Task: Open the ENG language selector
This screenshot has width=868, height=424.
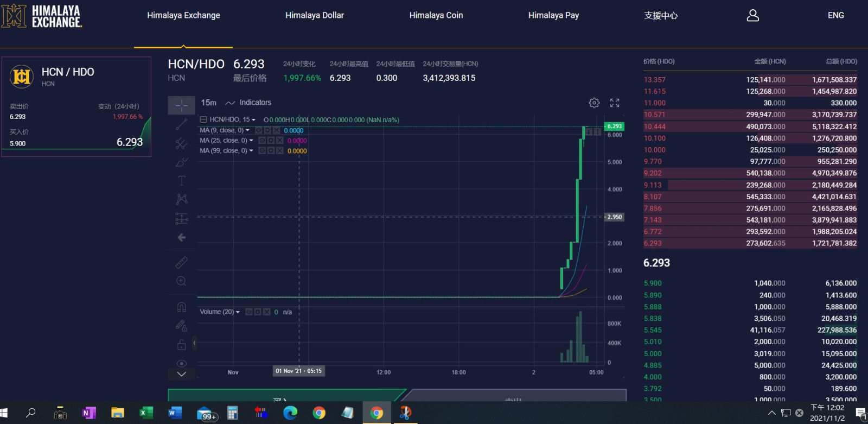Action: coord(836,15)
